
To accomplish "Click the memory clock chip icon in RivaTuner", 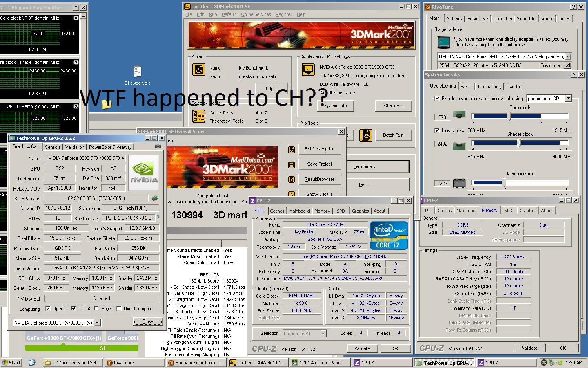I will 459,183.
